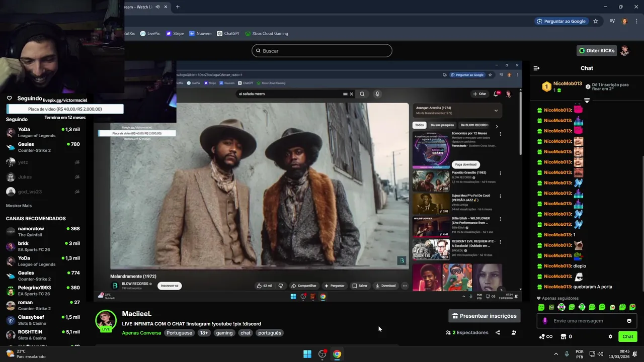Open offline channel yetz
Image resolution: width=644 pixels, height=362 pixels.
(43, 162)
